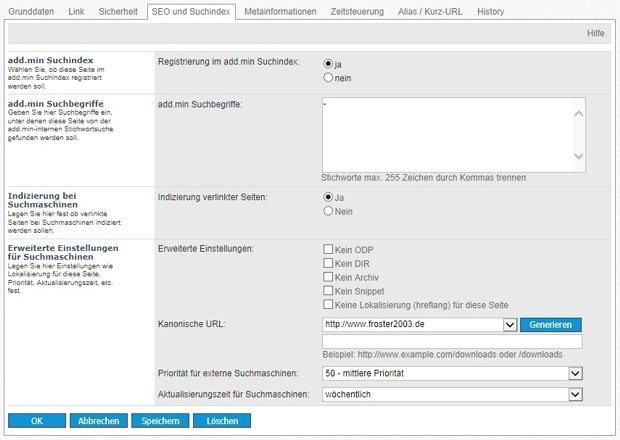Click the Löschen button
620x440 pixels.
click(222, 421)
